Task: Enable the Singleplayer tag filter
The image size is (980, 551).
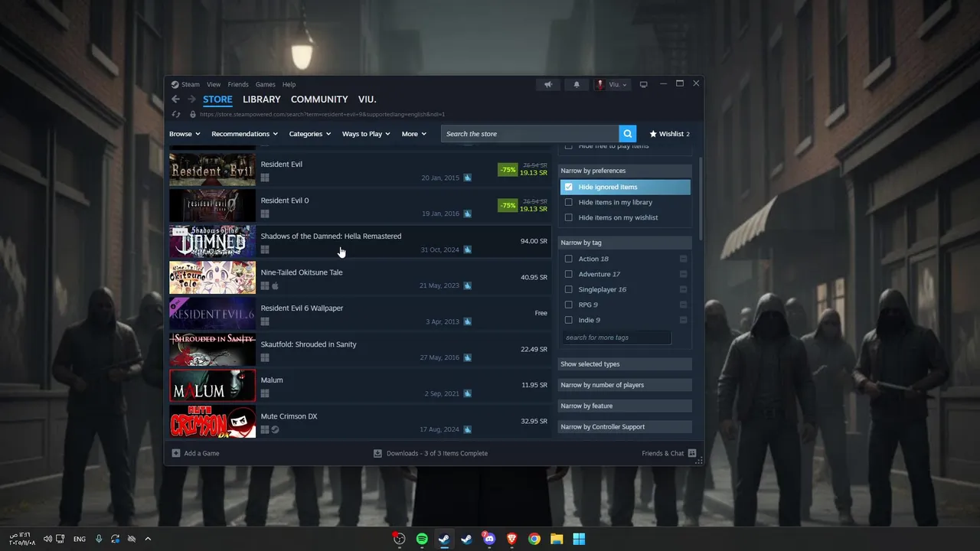Action: point(568,289)
